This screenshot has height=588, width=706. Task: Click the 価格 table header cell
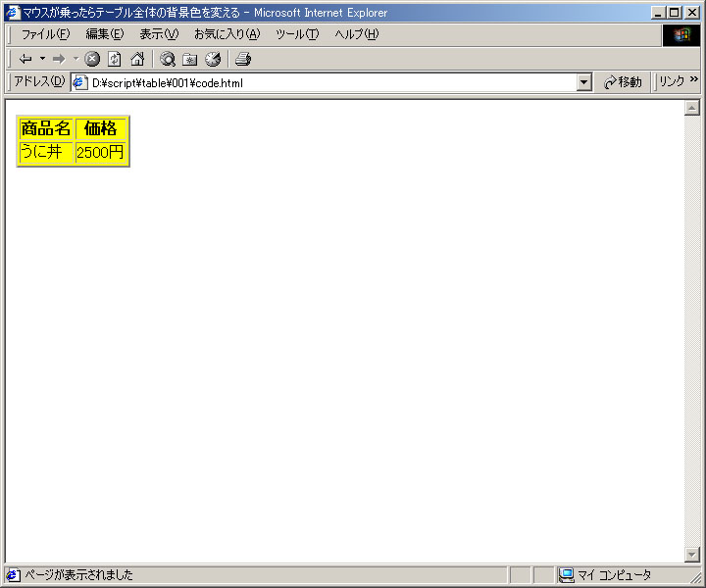click(x=100, y=128)
